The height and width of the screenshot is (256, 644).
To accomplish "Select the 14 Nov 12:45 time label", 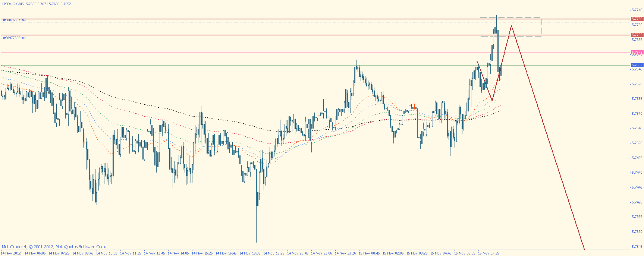I will tap(154, 253).
